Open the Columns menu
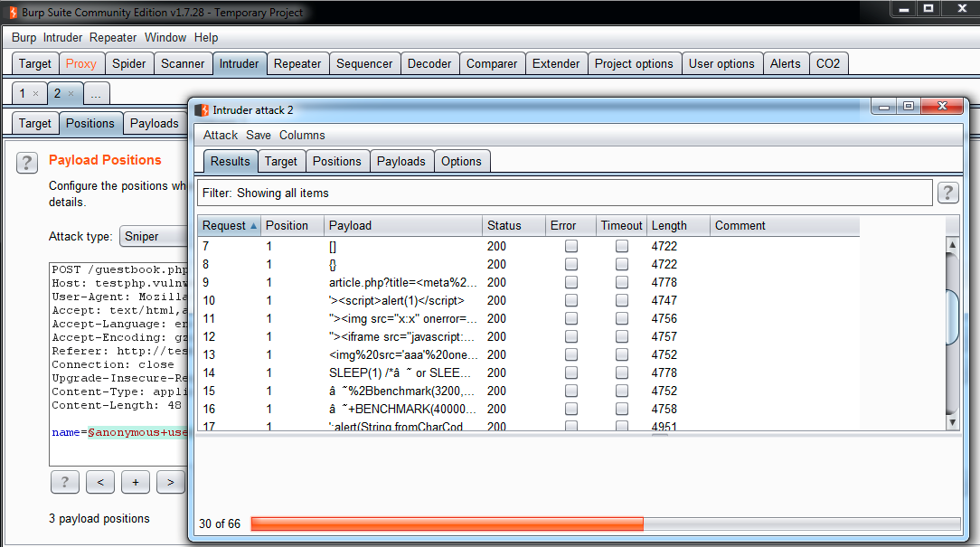 click(x=302, y=135)
